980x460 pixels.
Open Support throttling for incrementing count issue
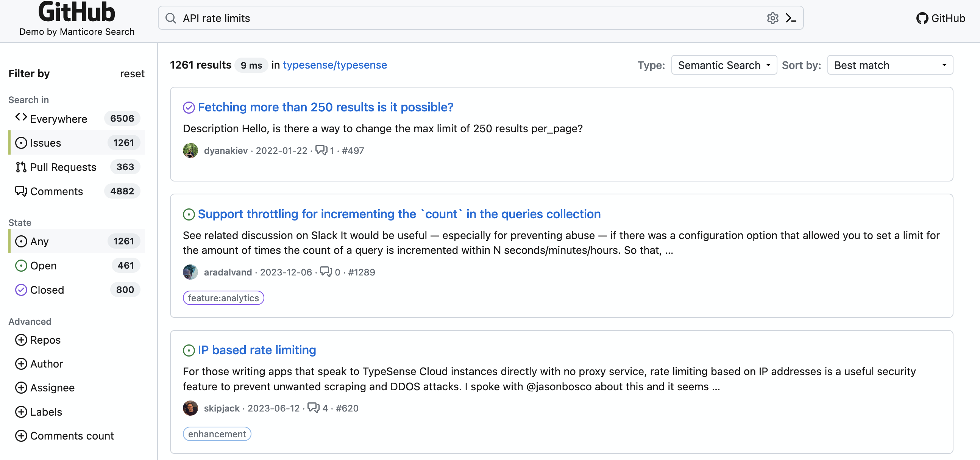click(399, 214)
